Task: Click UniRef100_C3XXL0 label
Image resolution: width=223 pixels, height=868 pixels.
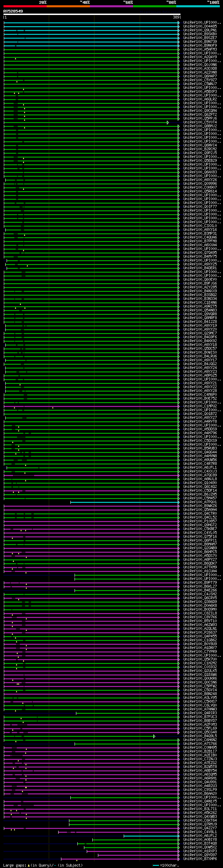Action: coord(200,226)
